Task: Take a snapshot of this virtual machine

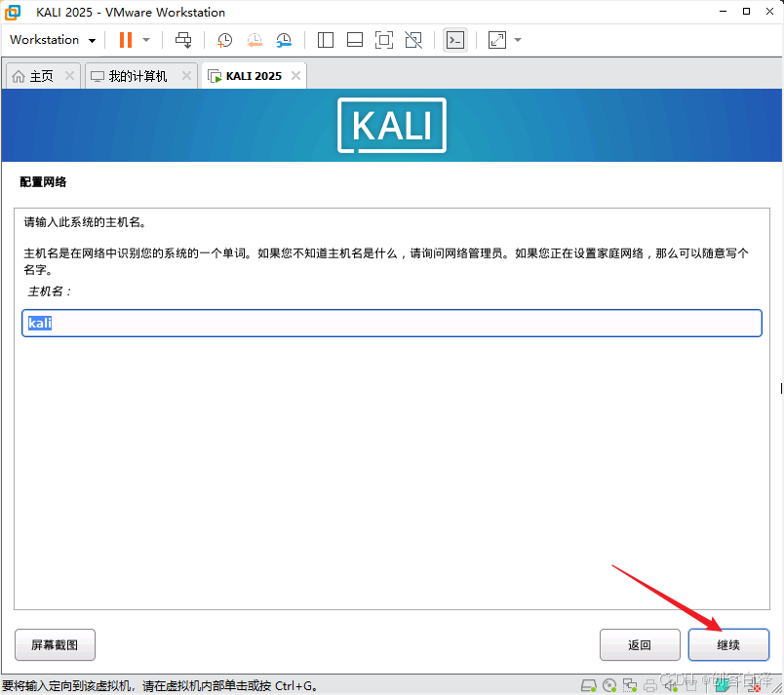Action: tap(224, 40)
